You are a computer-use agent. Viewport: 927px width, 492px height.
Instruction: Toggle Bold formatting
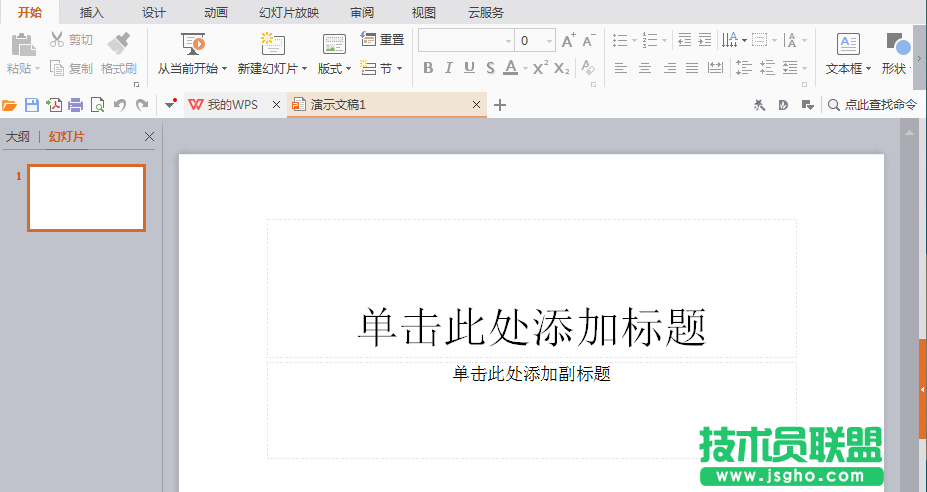tap(428, 68)
